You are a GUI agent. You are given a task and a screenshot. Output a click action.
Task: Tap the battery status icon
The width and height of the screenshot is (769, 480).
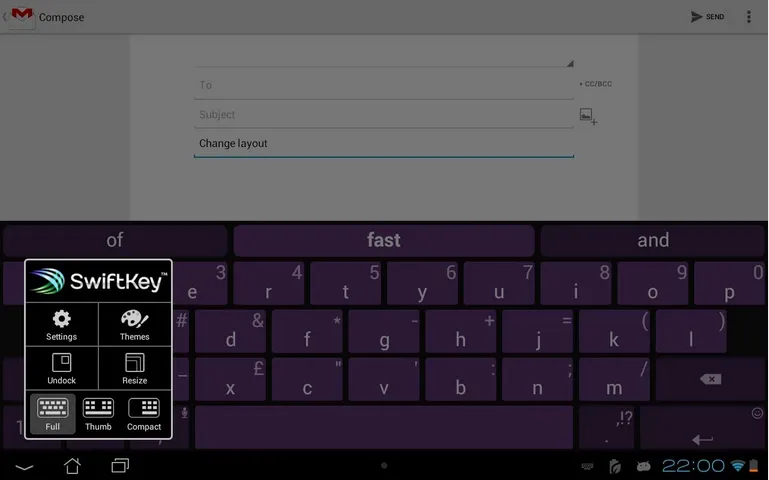[x=754, y=465]
